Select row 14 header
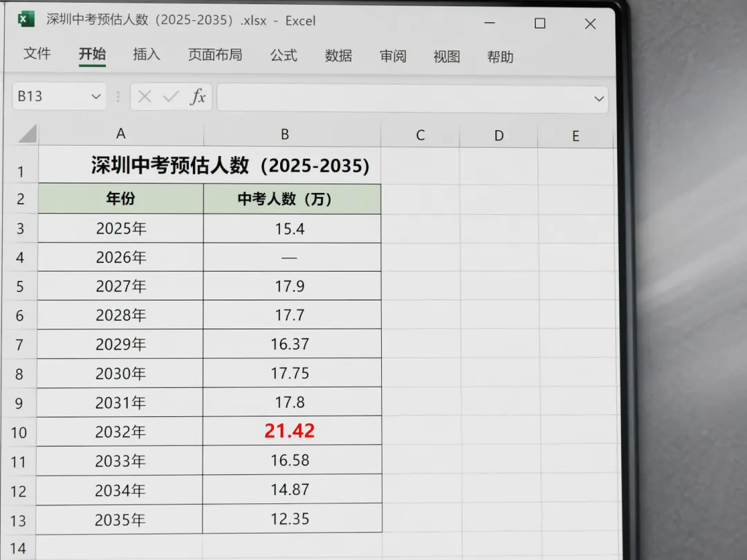This screenshot has height=560, width=747. click(x=17, y=548)
